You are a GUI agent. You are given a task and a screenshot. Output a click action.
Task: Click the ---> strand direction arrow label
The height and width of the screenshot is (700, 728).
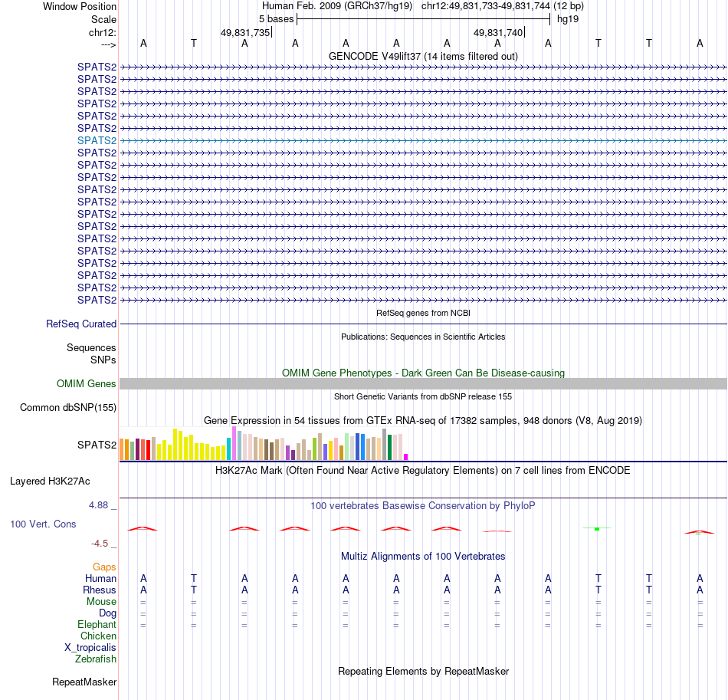[x=108, y=44]
